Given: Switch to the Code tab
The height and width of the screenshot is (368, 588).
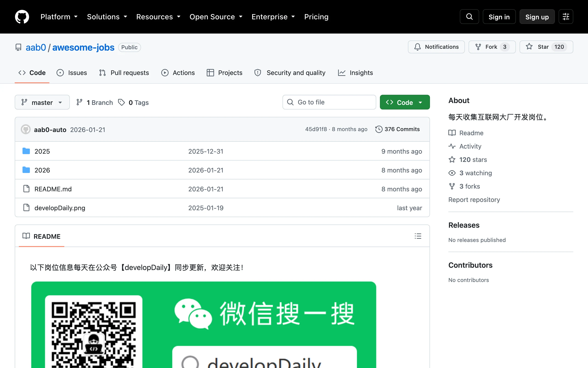Looking at the screenshot, I should (32, 73).
